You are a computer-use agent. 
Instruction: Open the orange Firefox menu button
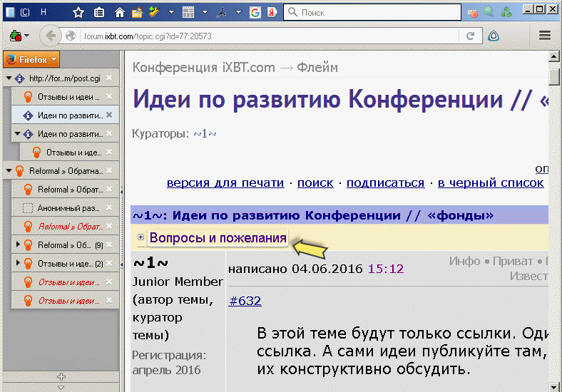click(x=31, y=60)
